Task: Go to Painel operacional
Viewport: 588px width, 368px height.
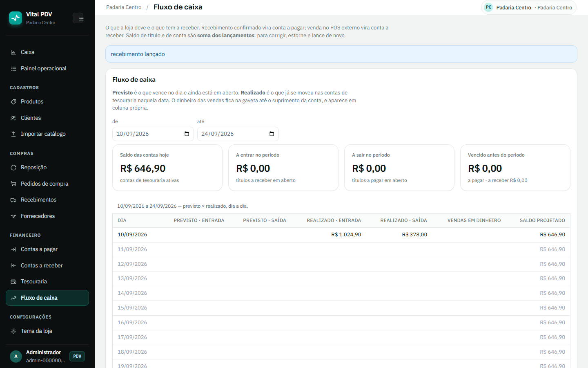Action: [47, 69]
